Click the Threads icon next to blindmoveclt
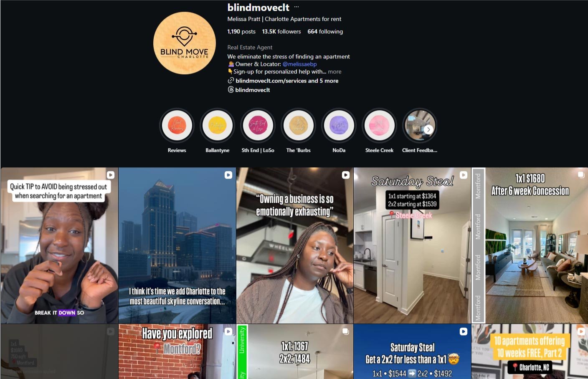This screenshot has height=379, width=588. (x=231, y=90)
